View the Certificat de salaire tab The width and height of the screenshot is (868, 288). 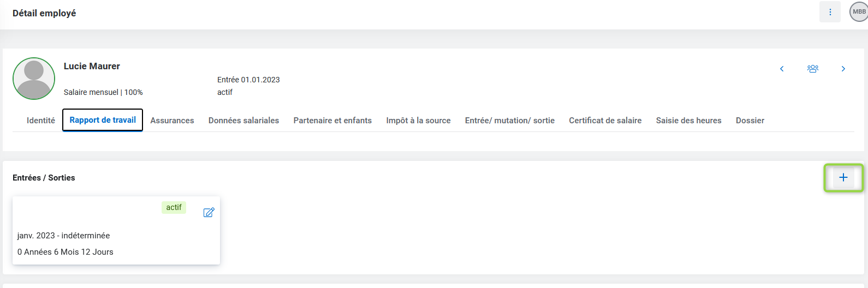tap(605, 121)
